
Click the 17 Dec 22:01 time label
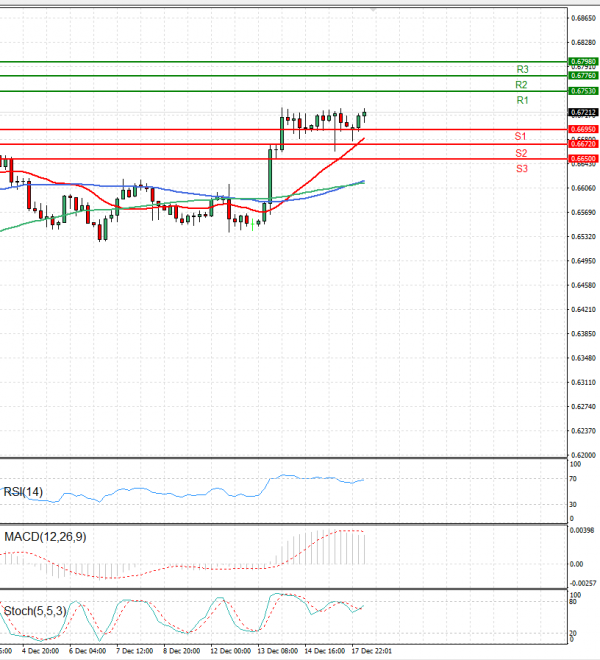point(372,651)
